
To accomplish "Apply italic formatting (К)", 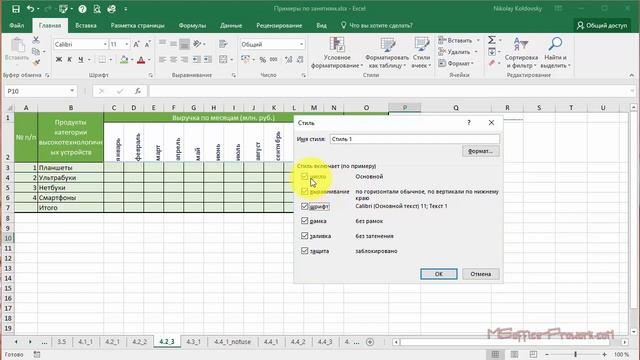I will click(69, 60).
